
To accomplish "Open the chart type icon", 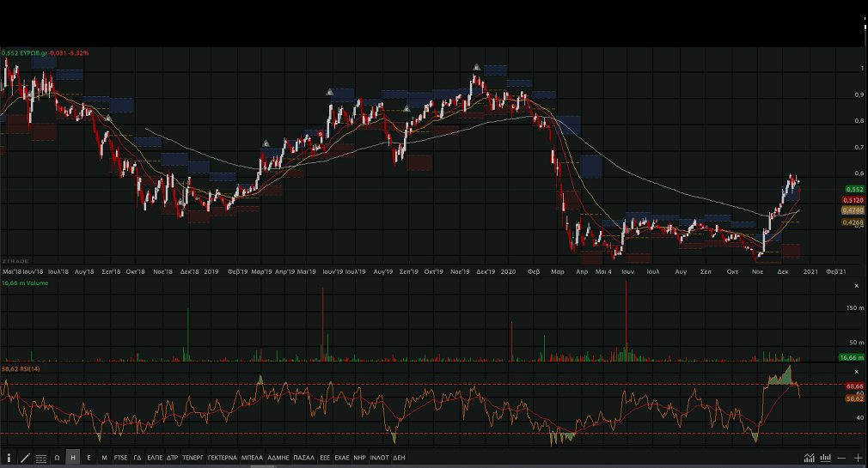I will click(808, 459).
